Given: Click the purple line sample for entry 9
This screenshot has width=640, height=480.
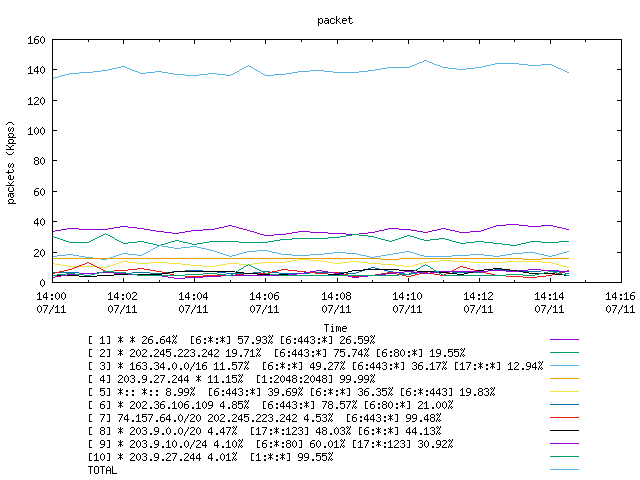Looking at the screenshot, I should point(564,444).
